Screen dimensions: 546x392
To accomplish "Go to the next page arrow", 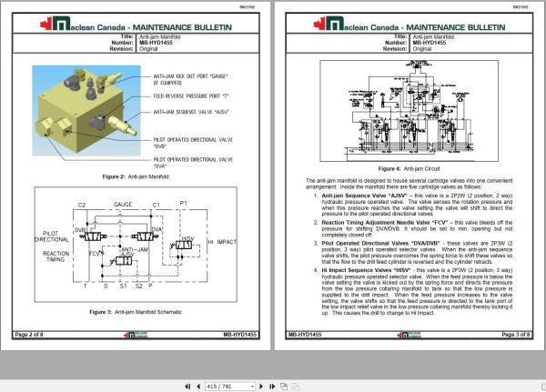I will pos(261,387).
